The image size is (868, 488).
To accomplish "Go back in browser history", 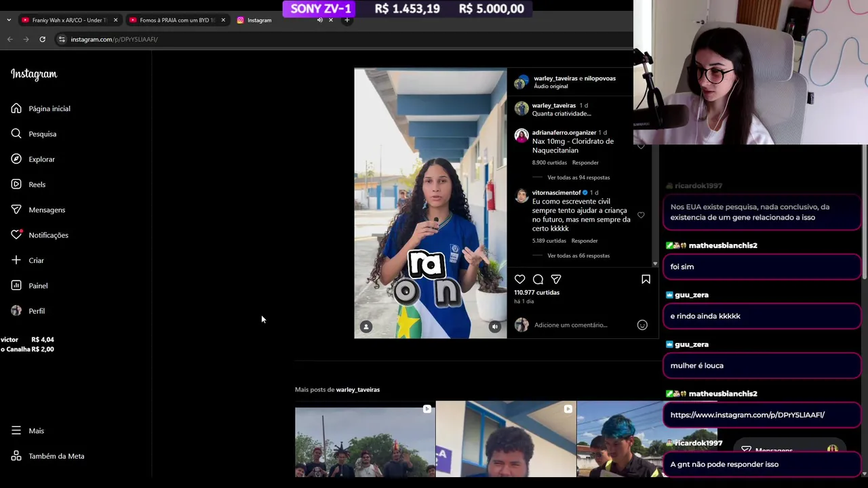I will 10,39.
